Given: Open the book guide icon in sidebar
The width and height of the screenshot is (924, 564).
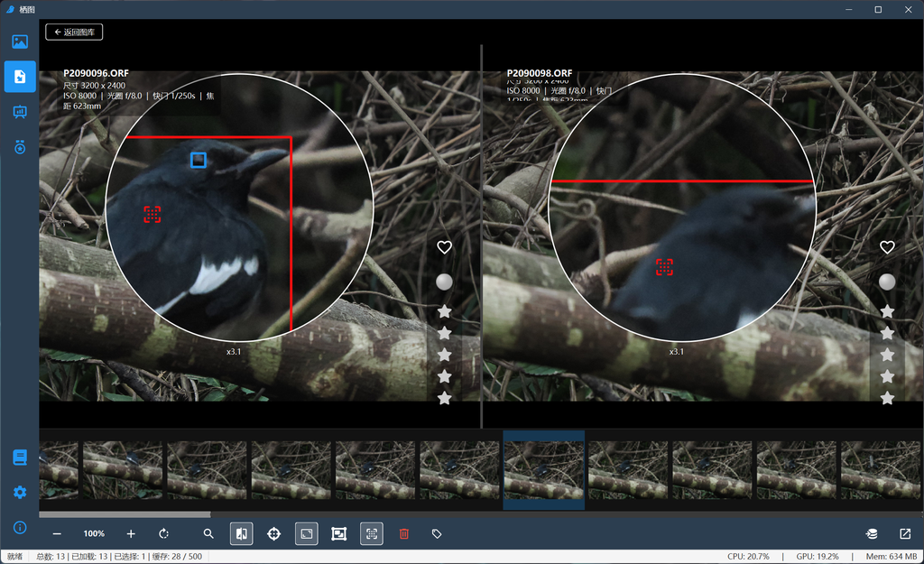Looking at the screenshot, I should pos(20,458).
